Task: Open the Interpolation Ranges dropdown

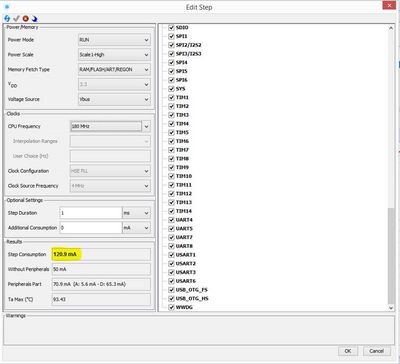Action: [x=110, y=141]
